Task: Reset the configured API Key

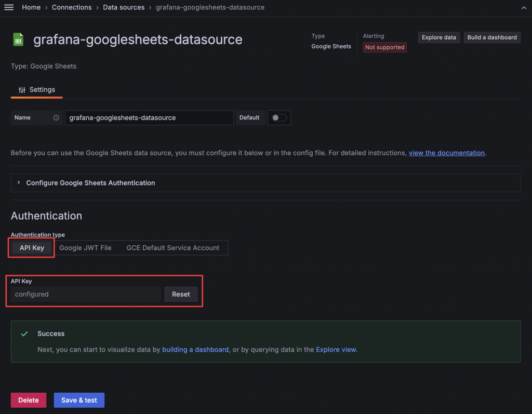Action: [181, 294]
